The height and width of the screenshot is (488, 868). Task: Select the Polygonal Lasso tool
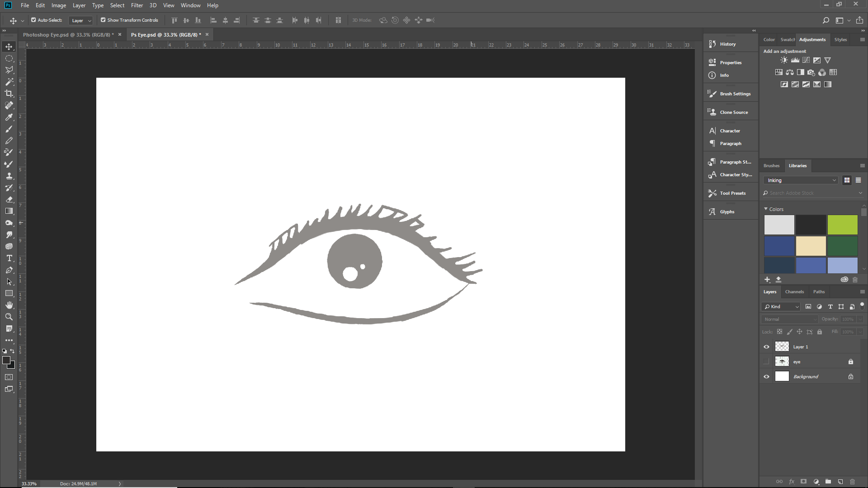pos(9,70)
